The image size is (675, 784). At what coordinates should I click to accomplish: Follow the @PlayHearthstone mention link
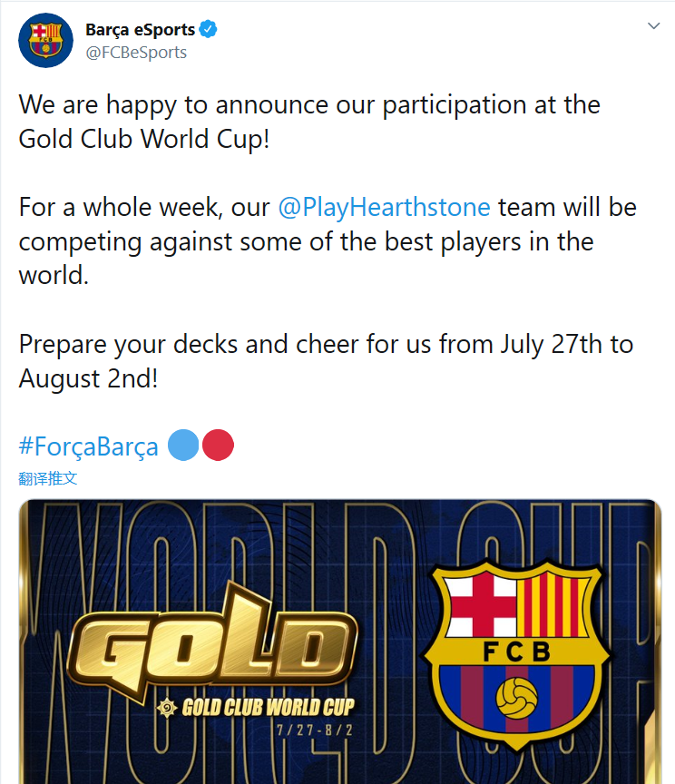click(x=384, y=208)
